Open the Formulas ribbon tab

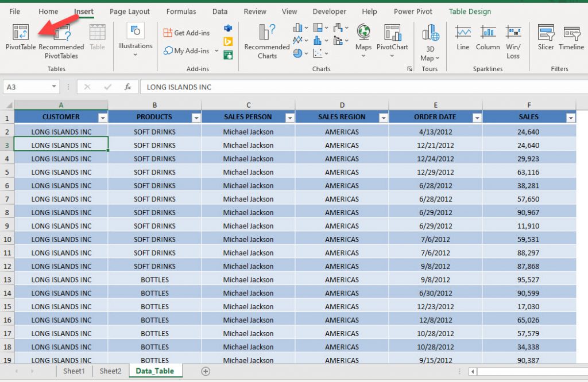point(181,11)
